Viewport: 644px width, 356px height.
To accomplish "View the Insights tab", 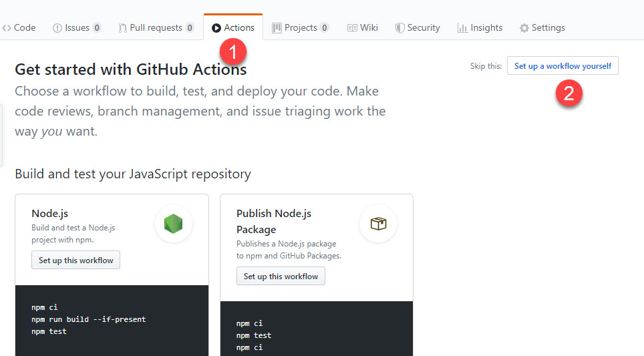I will (480, 27).
